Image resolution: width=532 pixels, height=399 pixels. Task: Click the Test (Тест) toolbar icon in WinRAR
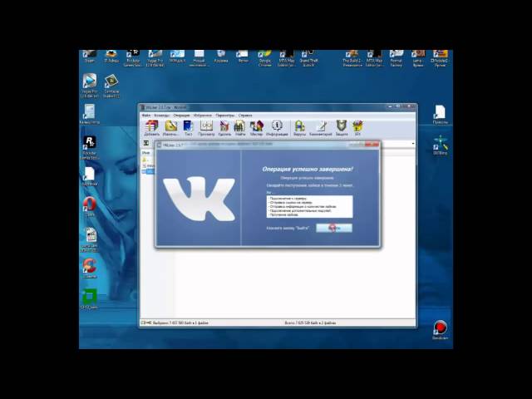[x=188, y=128]
